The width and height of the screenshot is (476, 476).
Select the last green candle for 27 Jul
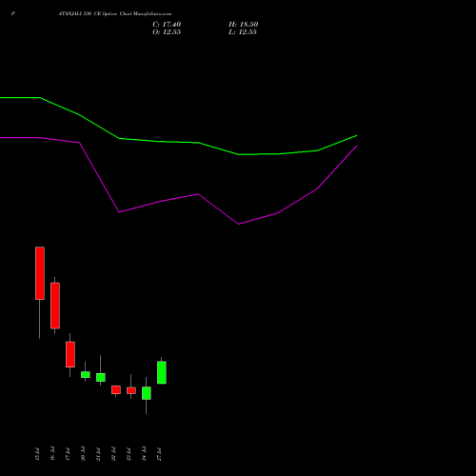[x=162, y=372]
